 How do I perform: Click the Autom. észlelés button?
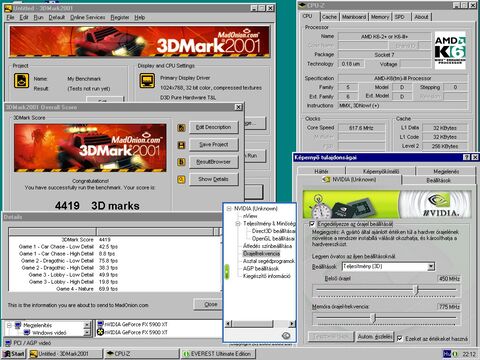click(x=375, y=337)
